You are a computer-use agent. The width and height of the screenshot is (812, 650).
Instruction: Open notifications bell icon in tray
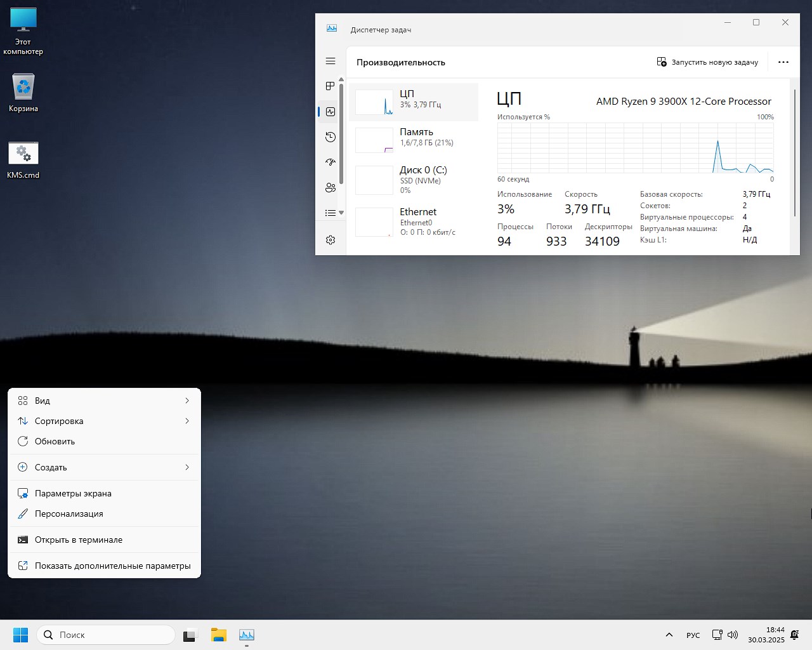click(x=795, y=635)
